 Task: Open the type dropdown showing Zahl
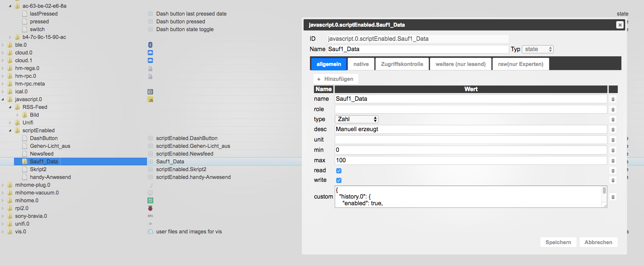356,119
